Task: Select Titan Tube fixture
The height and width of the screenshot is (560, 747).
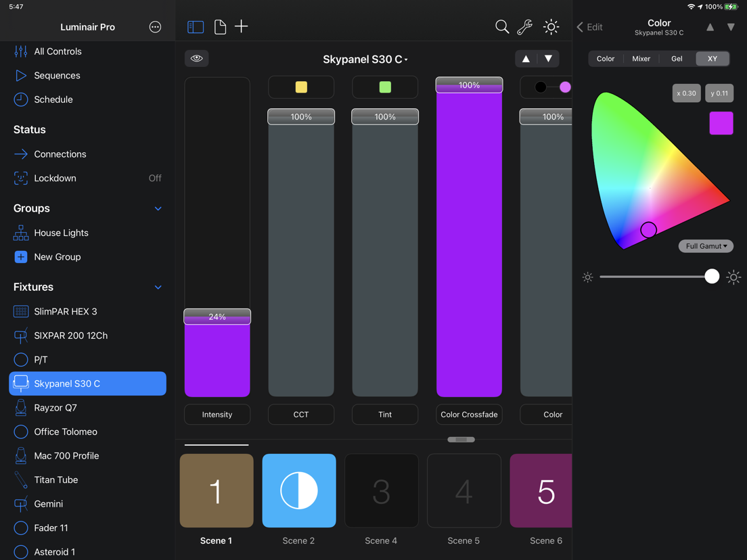Action: tap(88, 480)
